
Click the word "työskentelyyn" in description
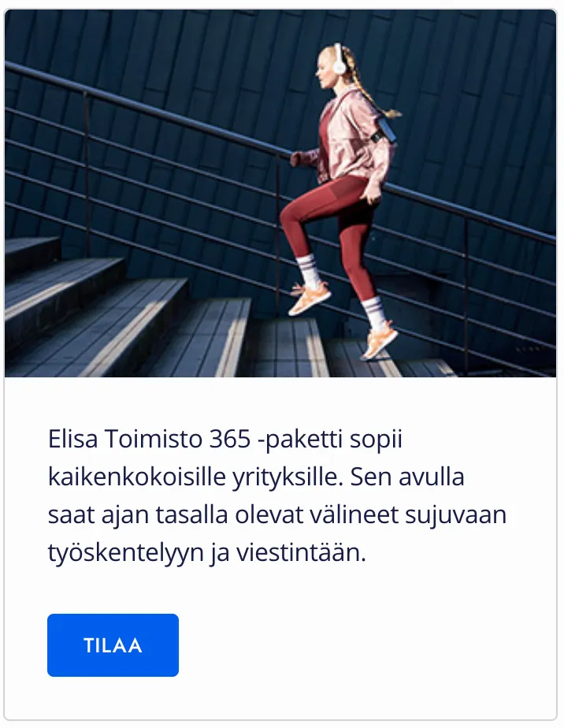click(x=126, y=553)
